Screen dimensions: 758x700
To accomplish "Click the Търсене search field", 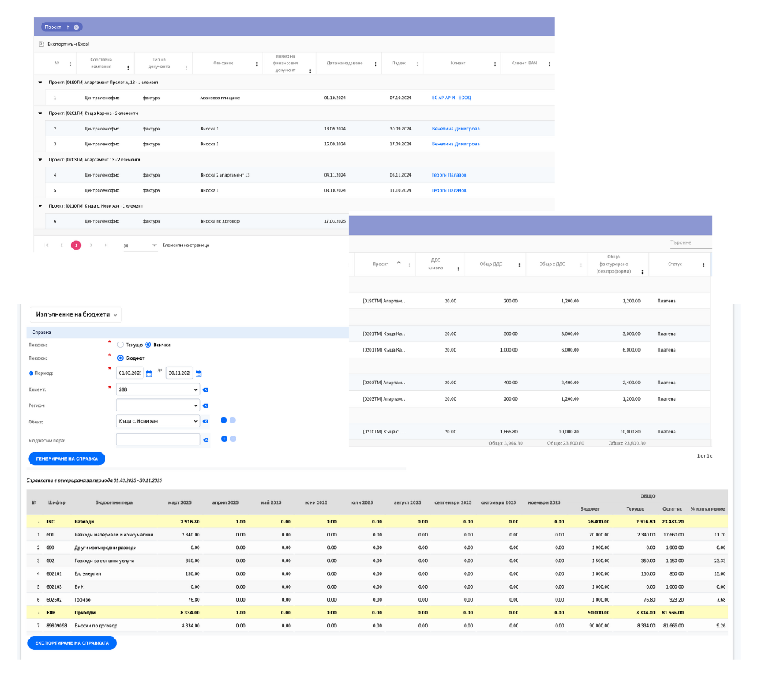I will pyautogui.click(x=690, y=244).
